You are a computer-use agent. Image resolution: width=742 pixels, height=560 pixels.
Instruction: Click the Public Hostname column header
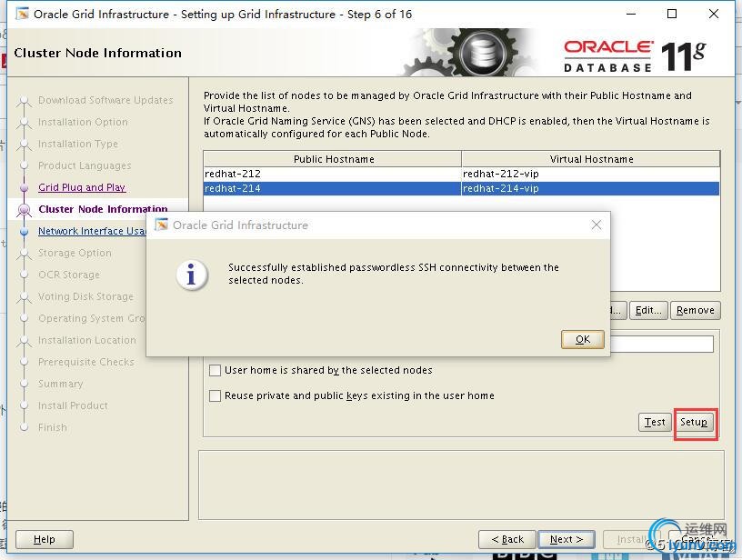pyautogui.click(x=333, y=159)
